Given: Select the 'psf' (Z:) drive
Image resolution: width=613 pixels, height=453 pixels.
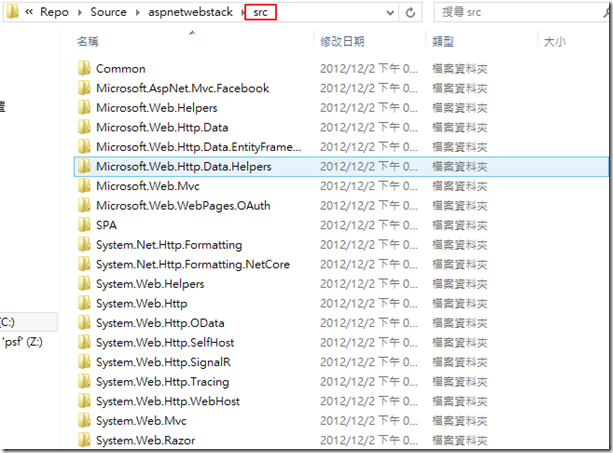Looking at the screenshot, I should [x=22, y=342].
